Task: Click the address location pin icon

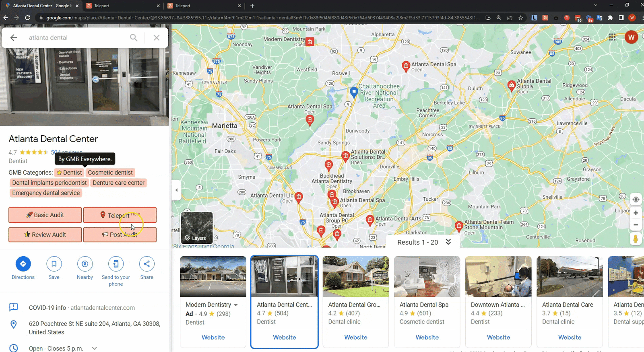Action: pos(13,324)
